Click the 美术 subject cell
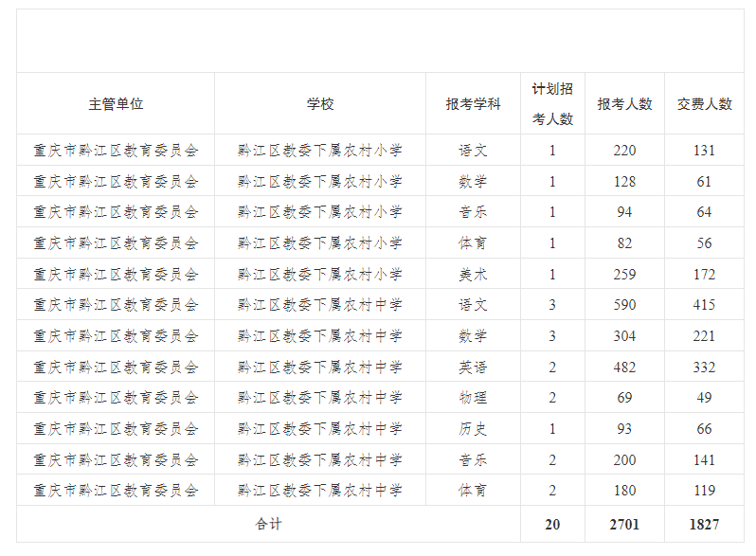 click(x=473, y=275)
